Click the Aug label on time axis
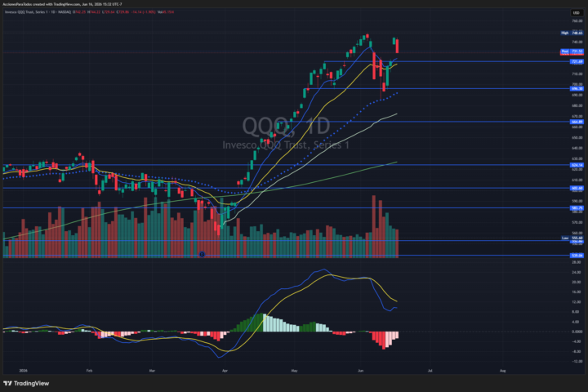 (x=502, y=371)
